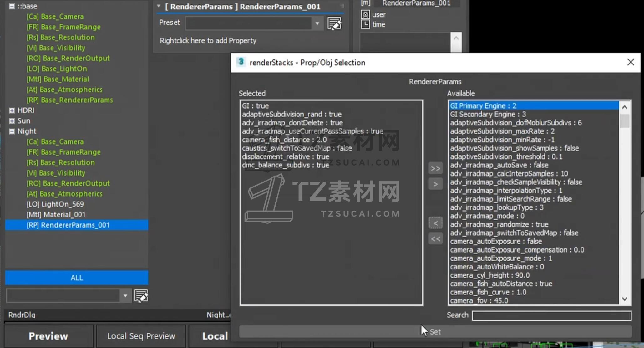Click the single > transfer arrow

pyautogui.click(x=435, y=184)
